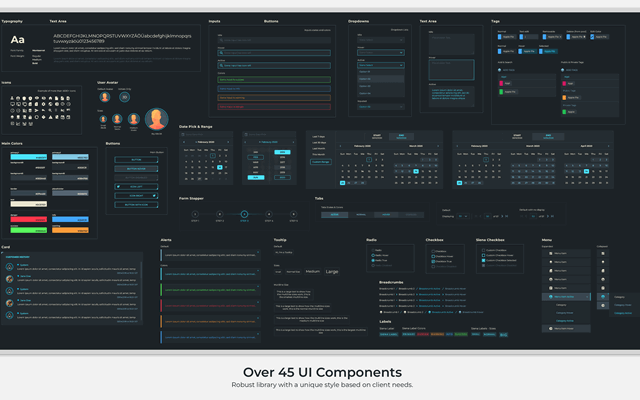This screenshot has height=400, width=640.
Task: Expand the hover-state dropdown select
Action: click(381, 53)
